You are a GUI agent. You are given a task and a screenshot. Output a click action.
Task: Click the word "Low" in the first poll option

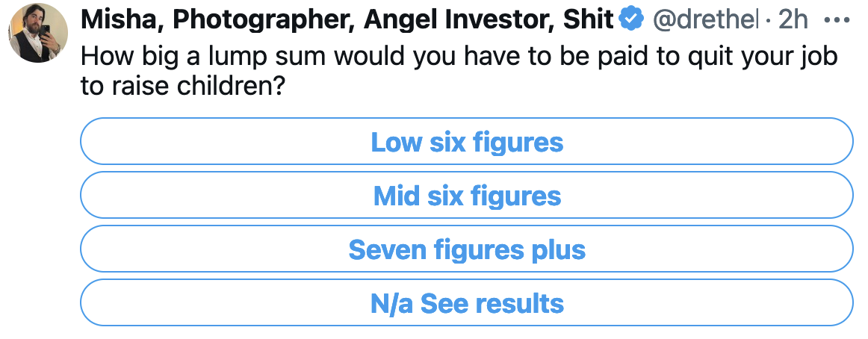click(x=396, y=142)
